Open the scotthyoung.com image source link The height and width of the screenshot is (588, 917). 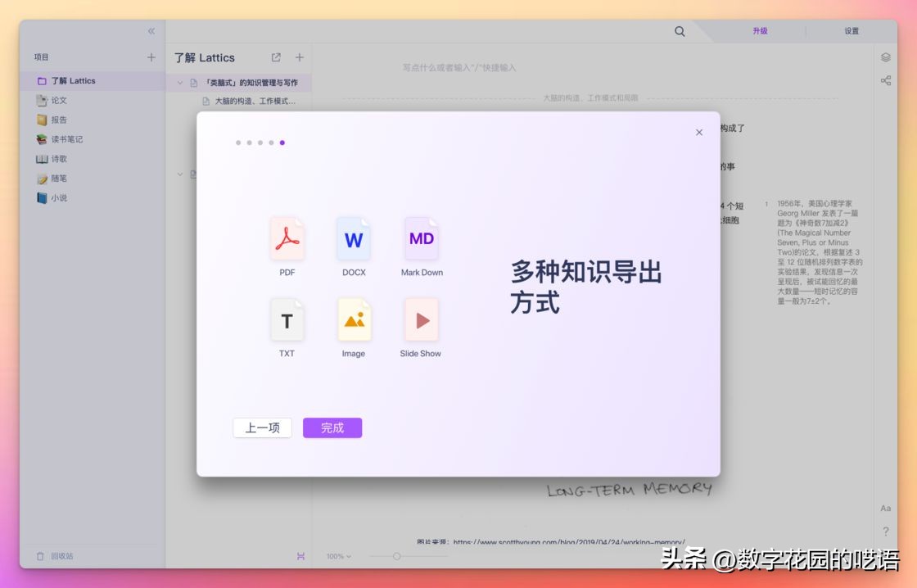coord(568,542)
